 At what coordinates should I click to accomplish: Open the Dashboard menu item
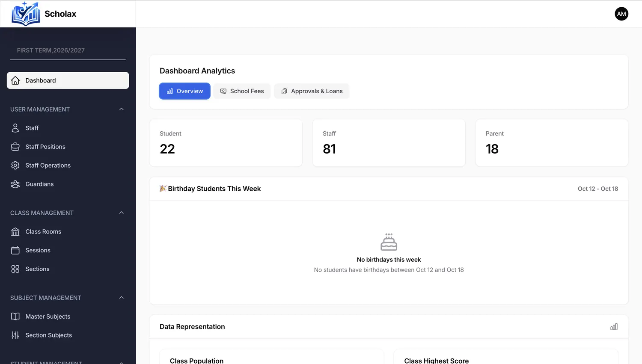[x=68, y=80]
